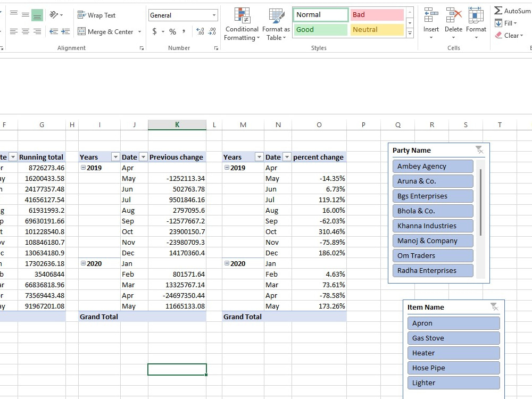Click the Increase Decimal icon
Image resolution: width=532 pixels, height=399 pixels.
click(200, 31)
